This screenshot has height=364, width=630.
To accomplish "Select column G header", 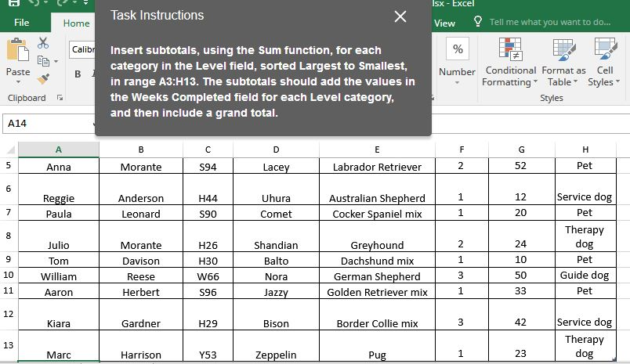I will point(522,150).
